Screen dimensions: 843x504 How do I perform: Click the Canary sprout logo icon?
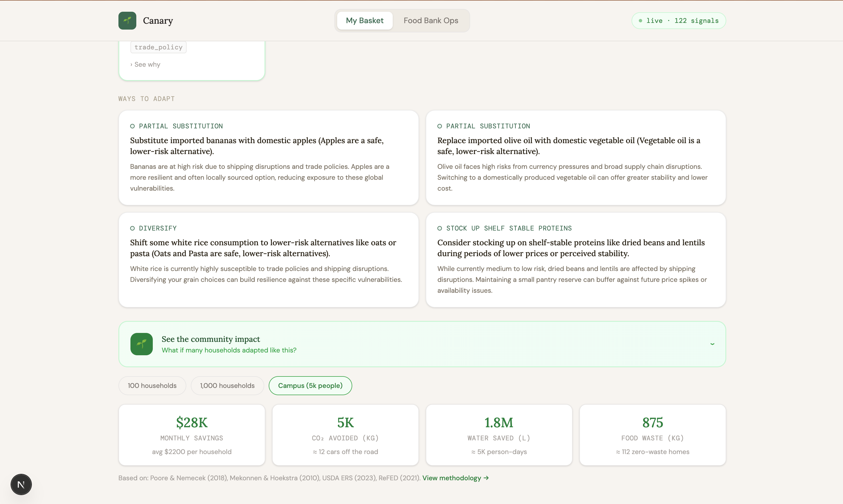click(127, 20)
